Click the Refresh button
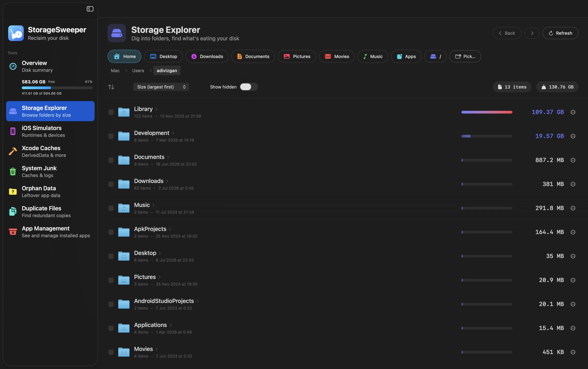This screenshot has width=588, height=369. [x=560, y=33]
